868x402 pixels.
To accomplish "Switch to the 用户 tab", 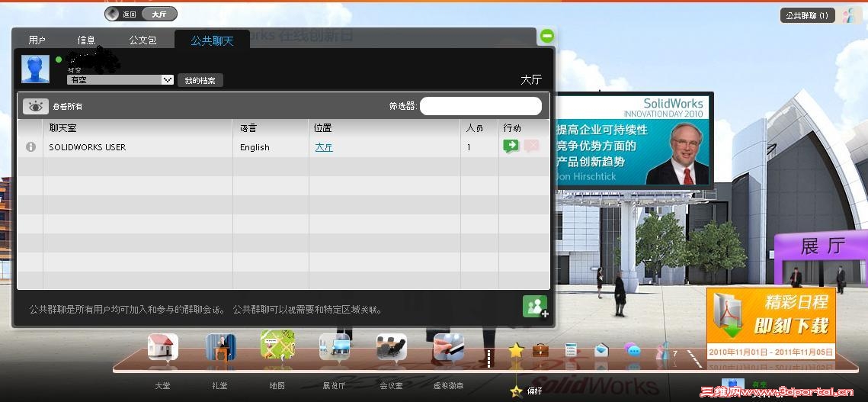I will click(37, 40).
